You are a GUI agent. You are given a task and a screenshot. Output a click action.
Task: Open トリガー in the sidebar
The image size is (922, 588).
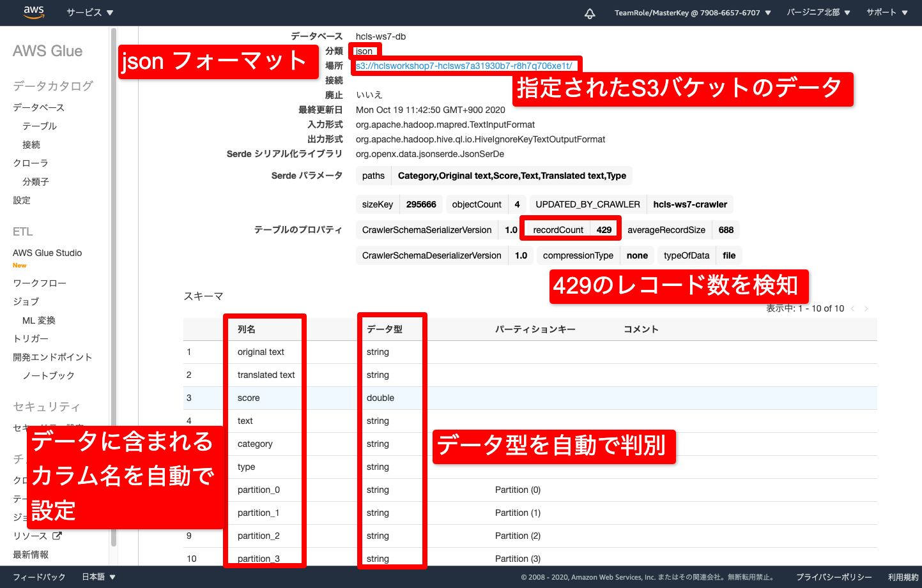tap(31, 338)
